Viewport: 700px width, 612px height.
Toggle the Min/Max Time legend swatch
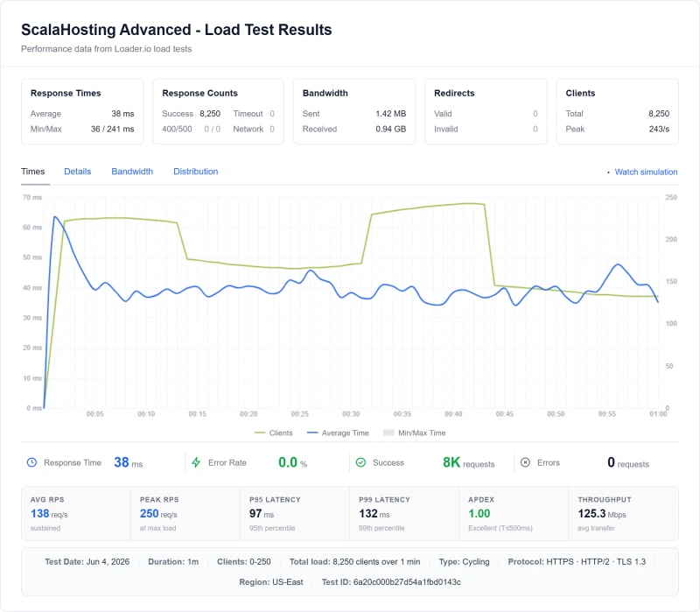(x=388, y=433)
